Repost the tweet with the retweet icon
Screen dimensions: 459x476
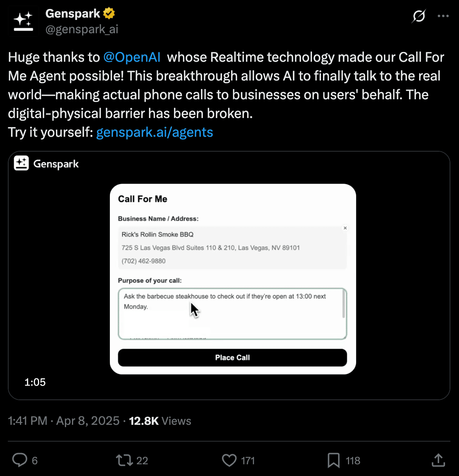(x=125, y=460)
